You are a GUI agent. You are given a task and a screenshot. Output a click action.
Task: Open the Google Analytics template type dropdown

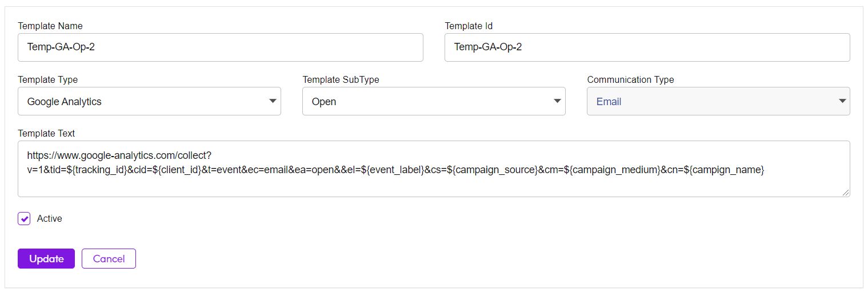149,101
